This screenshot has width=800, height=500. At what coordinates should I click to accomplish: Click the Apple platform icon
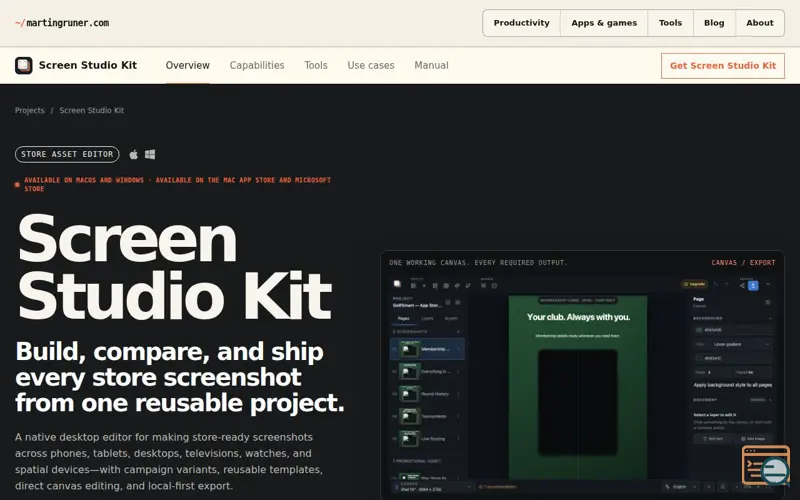point(134,154)
